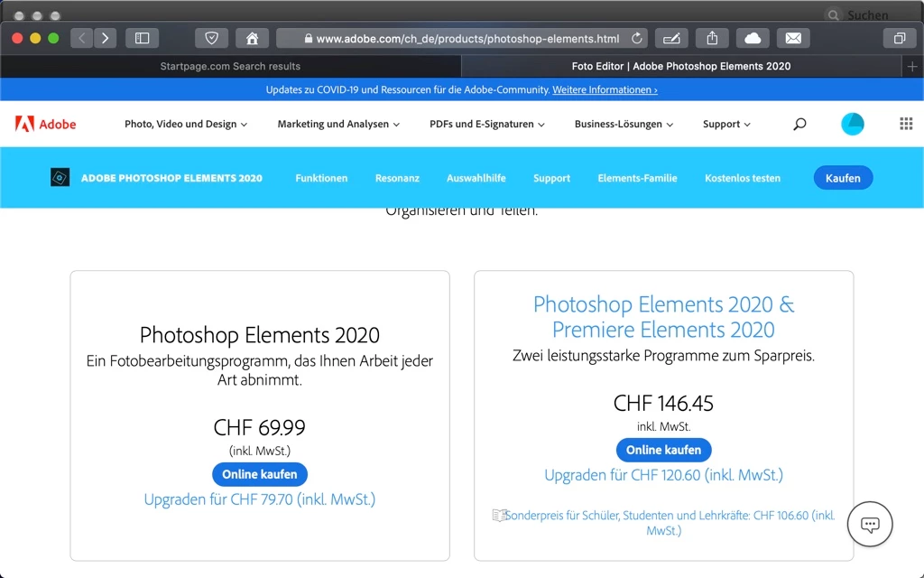Open the chat bubble widget
Image resolution: width=924 pixels, height=578 pixels.
click(870, 524)
